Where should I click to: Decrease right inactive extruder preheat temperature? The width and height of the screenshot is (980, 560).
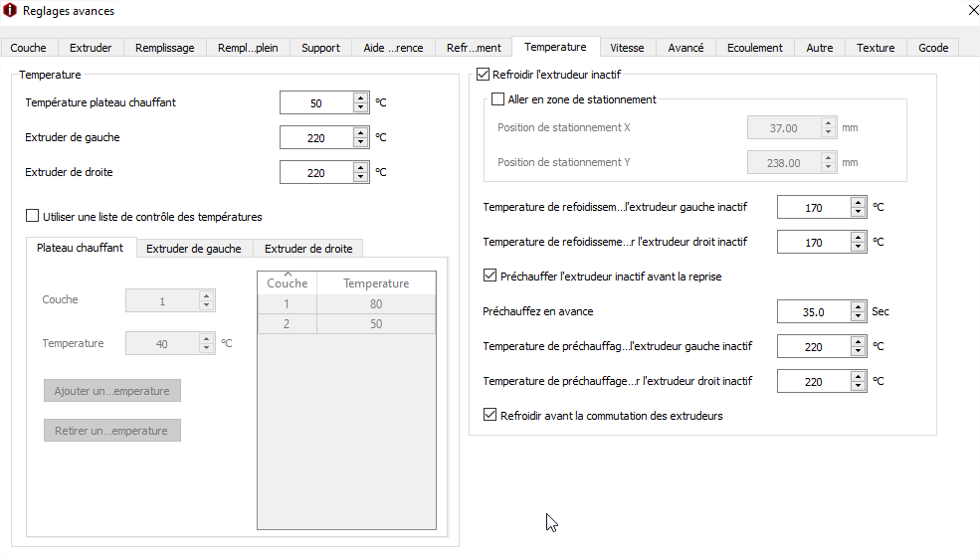click(859, 386)
